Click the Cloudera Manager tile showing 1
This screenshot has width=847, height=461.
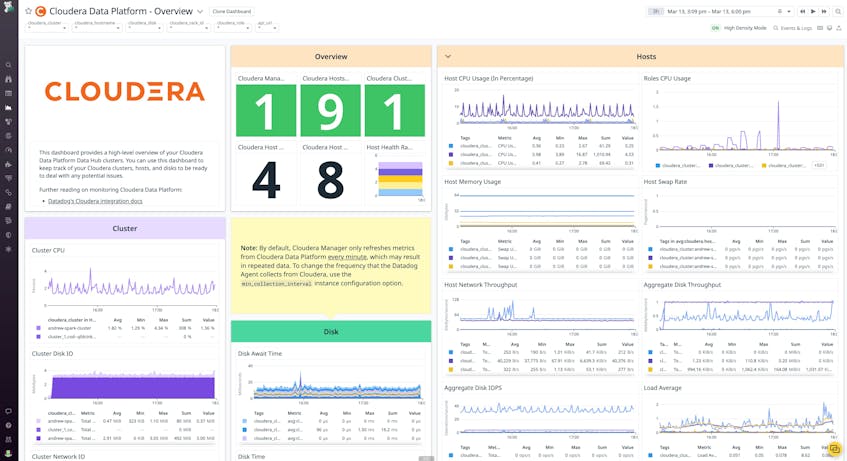(266, 110)
